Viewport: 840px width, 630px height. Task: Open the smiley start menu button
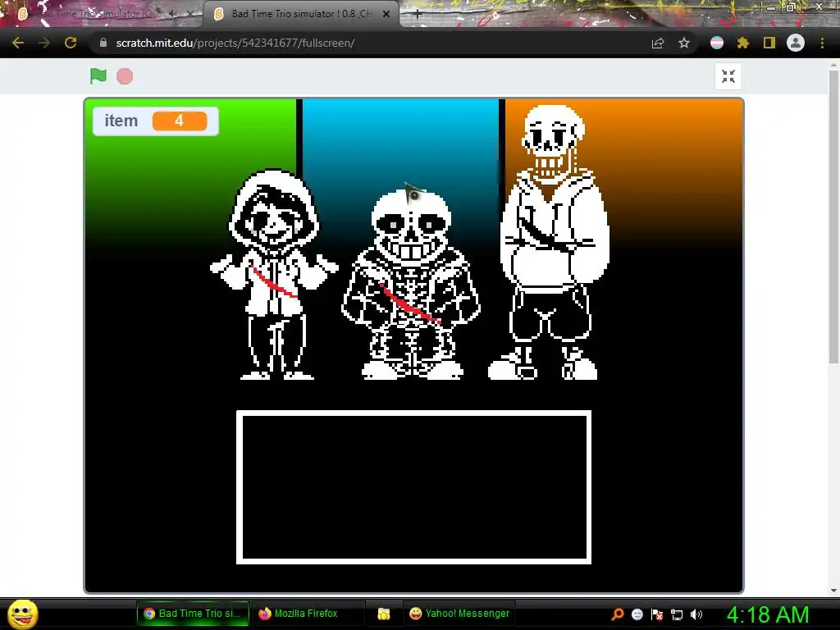pyautogui.click(x=22, y=614)
